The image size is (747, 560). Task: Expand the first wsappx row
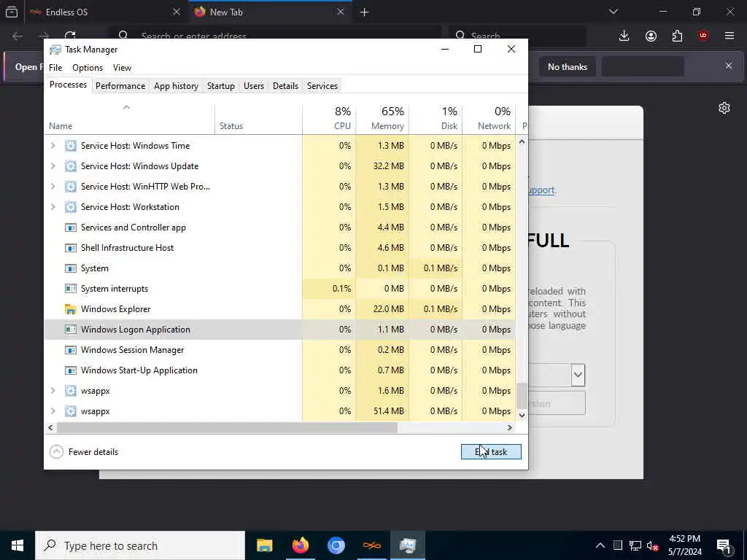pyautogui.click(x=53, y=391)
